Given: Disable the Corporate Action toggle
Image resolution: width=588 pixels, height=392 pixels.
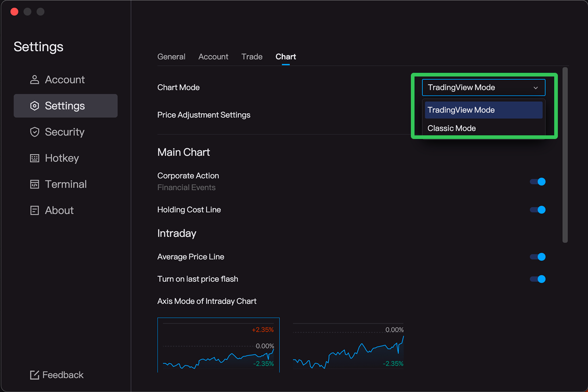Looking at the screenshot, I should click(x=537, y=182).
